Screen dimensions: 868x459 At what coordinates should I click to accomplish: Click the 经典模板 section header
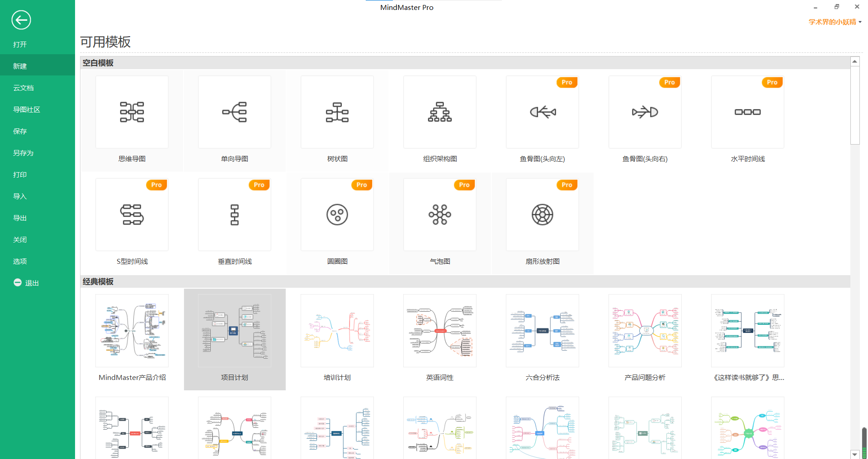[465, 281]
